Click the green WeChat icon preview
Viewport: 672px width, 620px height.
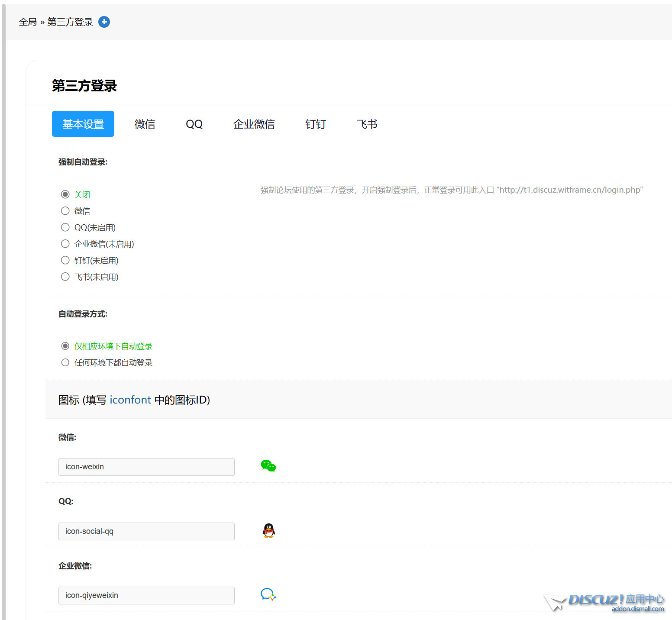click(x=268, y=466)
